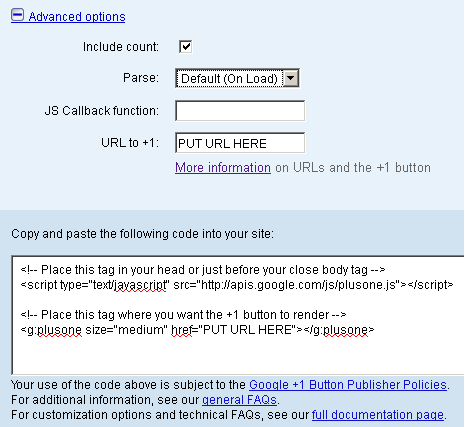Click the URL to +1 input field

[x=240, y=143]
